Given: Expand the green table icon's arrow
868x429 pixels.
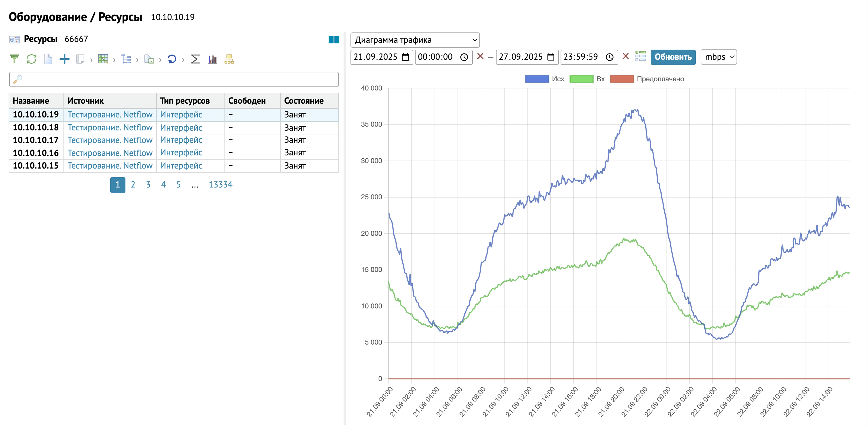Looking at the screenshot, I should [x=114, y=60].
